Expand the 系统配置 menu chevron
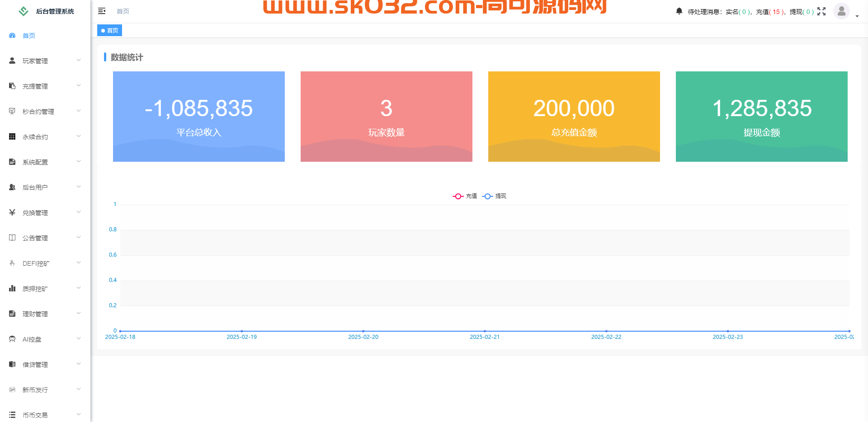The width and height of the screenshot is (868, 422). pyautogui.click(x=79, y=161)
